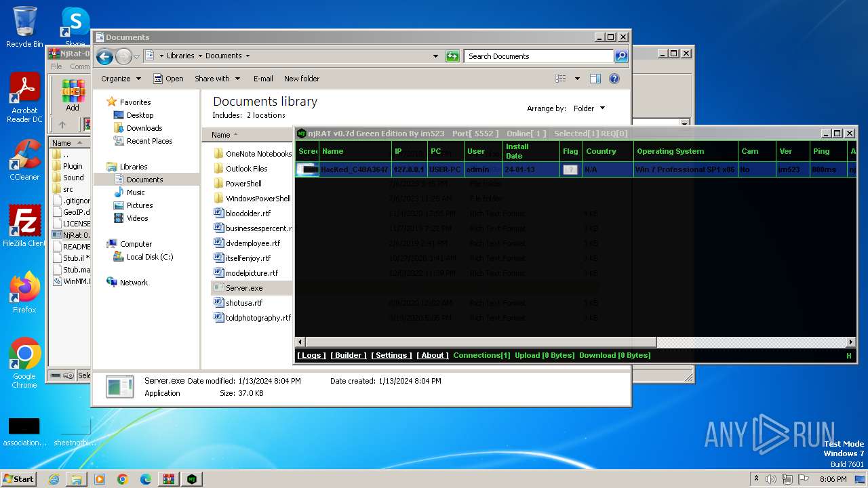Open Internet Explorer from the taskbar

coord(54,479)
